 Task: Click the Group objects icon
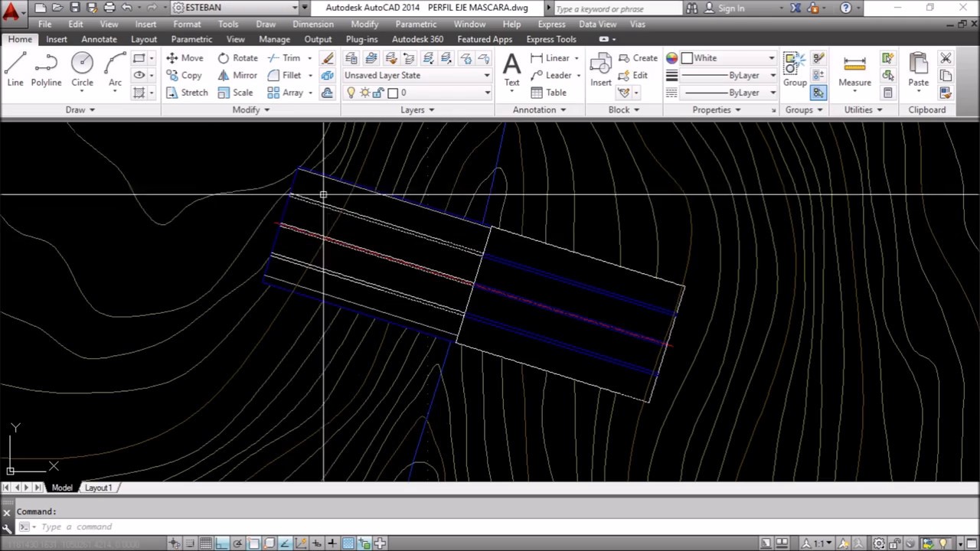795,70
